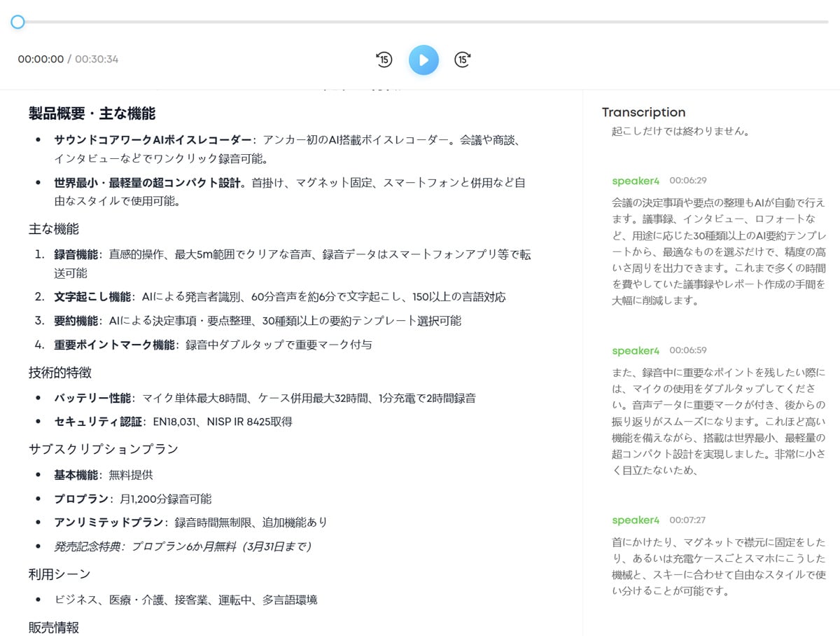840x636 pixels.
Task: Click the 製品概要・主な機能 heading
Action: 92,113
